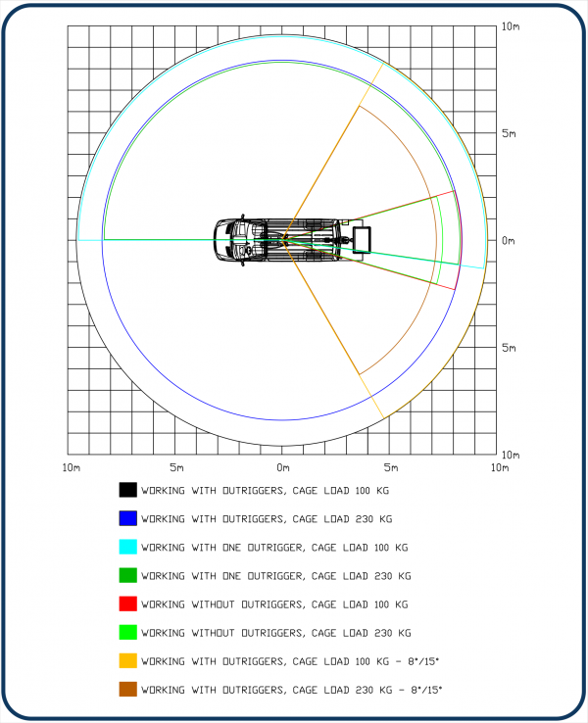This screenshot has width=588, height=723.
Task: Select text 'WORKING WITH OUTRIGGERS, CAGE LOAD 100 KG'
Action: [x=266, y=491]
